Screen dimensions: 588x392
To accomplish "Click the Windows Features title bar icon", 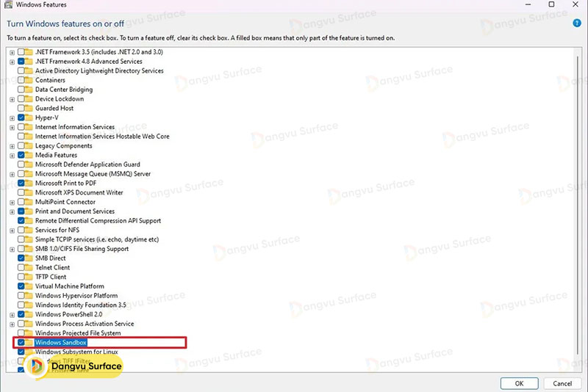I will tap(8, 4).
